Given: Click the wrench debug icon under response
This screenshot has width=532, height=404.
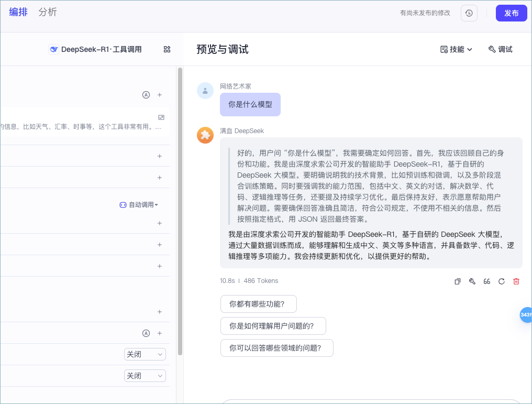Looking at the screenshot, I should pyautogui.click(x=472, y=281).
